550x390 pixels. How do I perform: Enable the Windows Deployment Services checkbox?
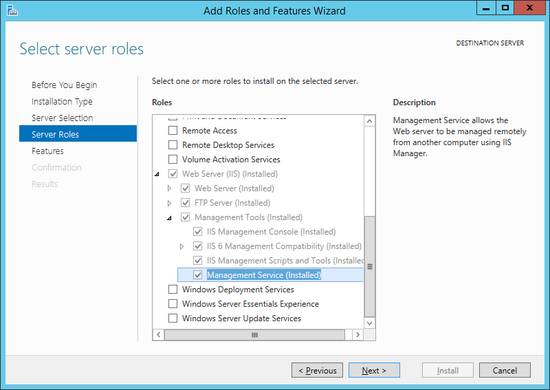[x=173, y=289]
